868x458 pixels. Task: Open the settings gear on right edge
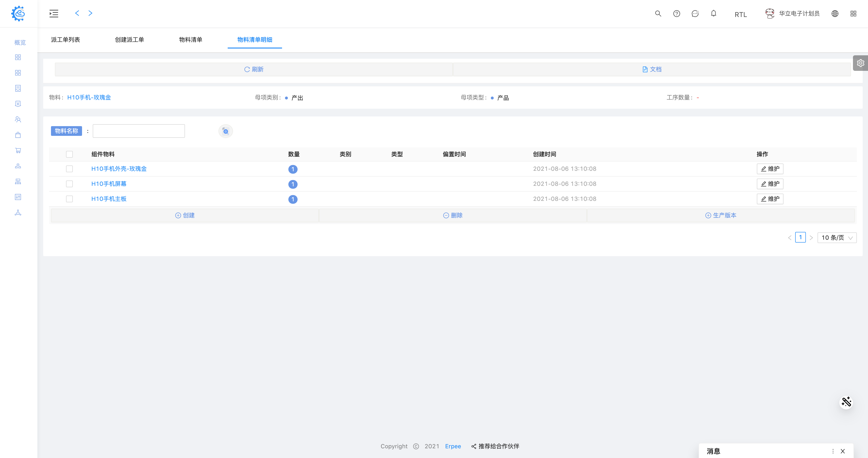(x=860, y=63)
